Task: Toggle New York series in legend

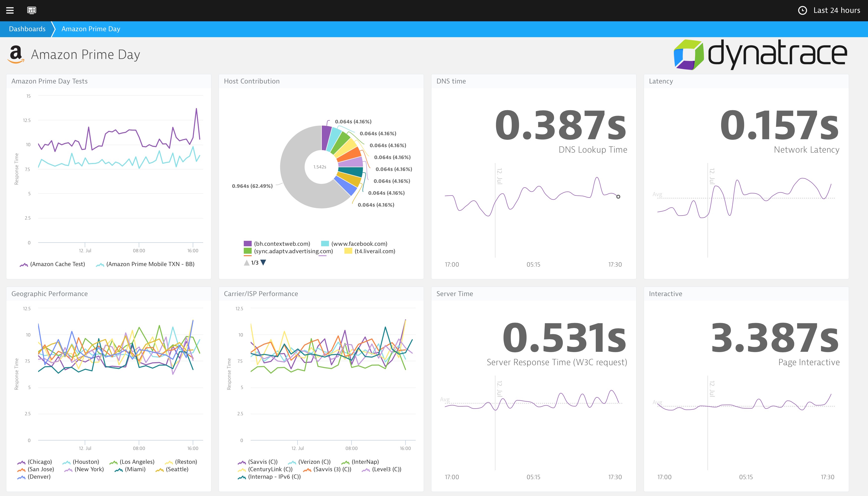Action: tap(84, 469)
